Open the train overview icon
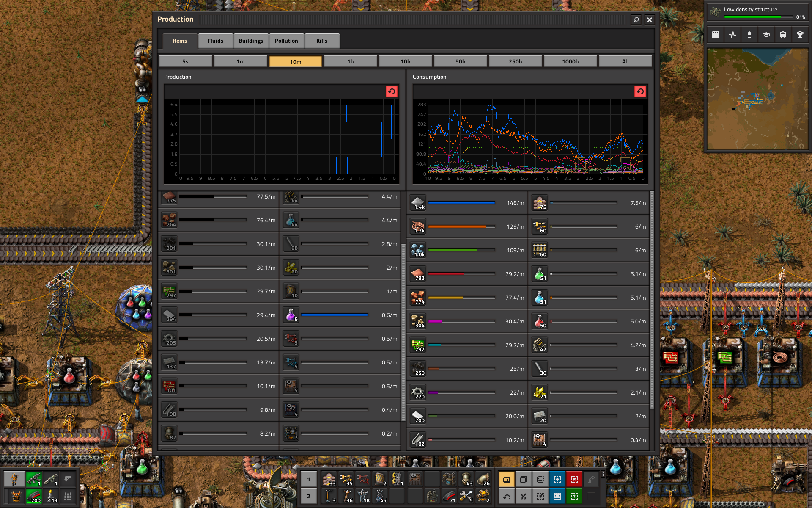 783,35
